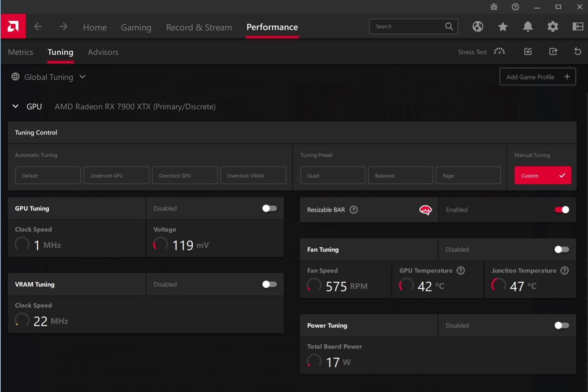Select the Default automatic tuning button
This screenshot has height=392, width=588.
tap(48, 175)
